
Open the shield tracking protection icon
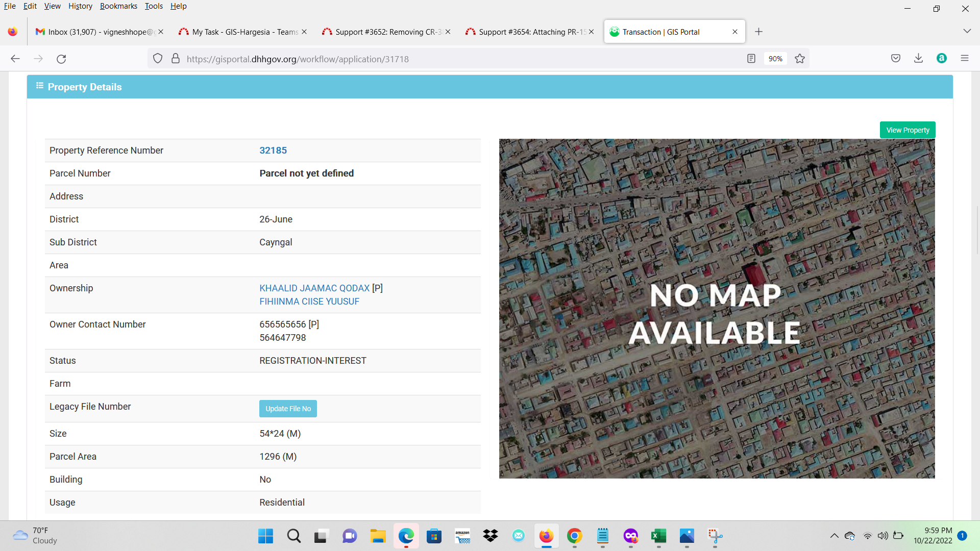click(x=158, y=59)
